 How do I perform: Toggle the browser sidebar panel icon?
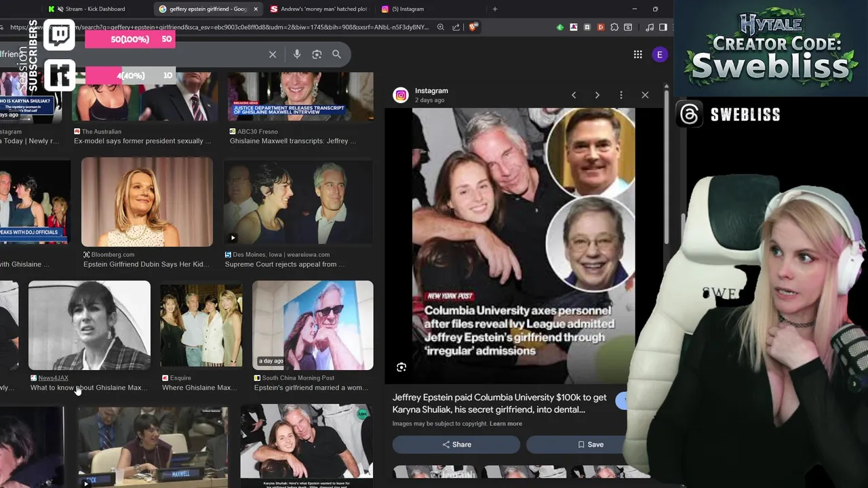pos(663,27)
